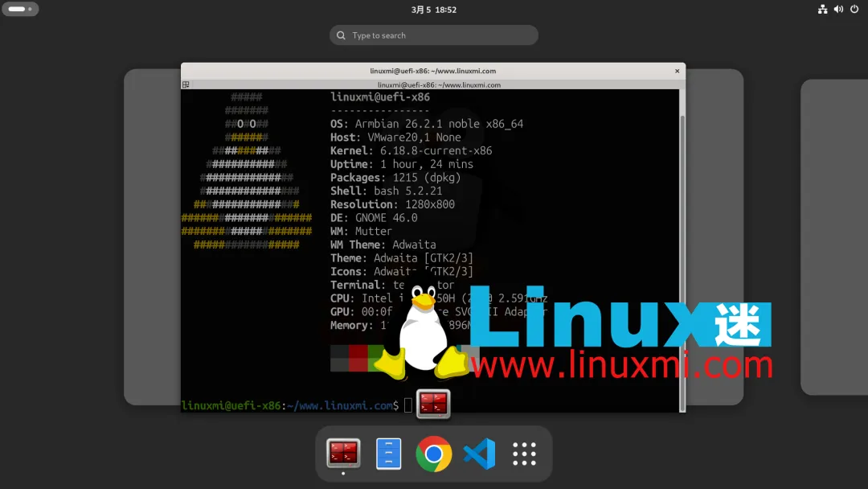Click the green neofetch color block
868x489 pixels.
[x=375, y=355]
